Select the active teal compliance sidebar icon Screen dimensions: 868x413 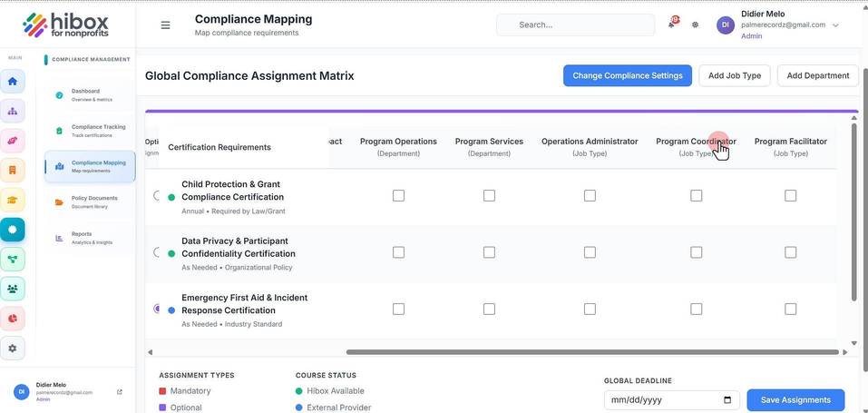coord(13,229)
